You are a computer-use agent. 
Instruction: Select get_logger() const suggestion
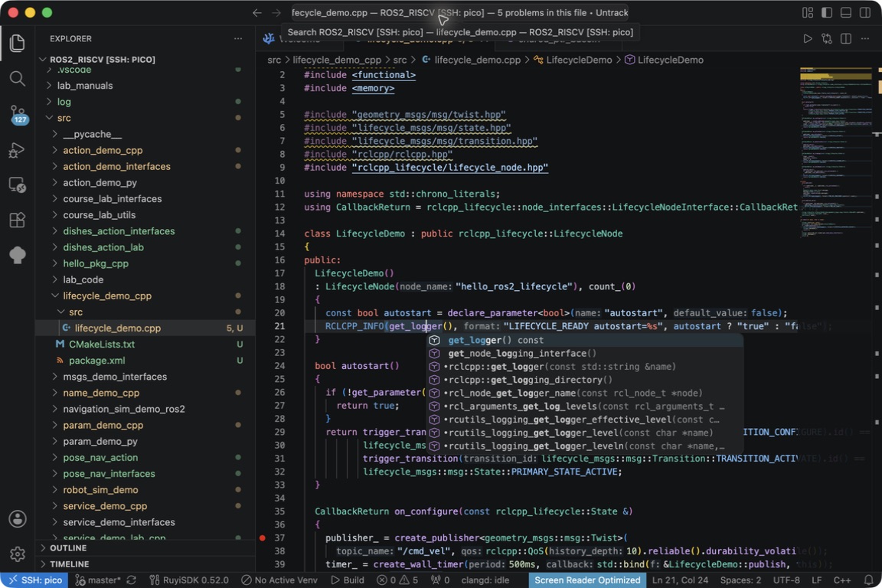point(584,341)
